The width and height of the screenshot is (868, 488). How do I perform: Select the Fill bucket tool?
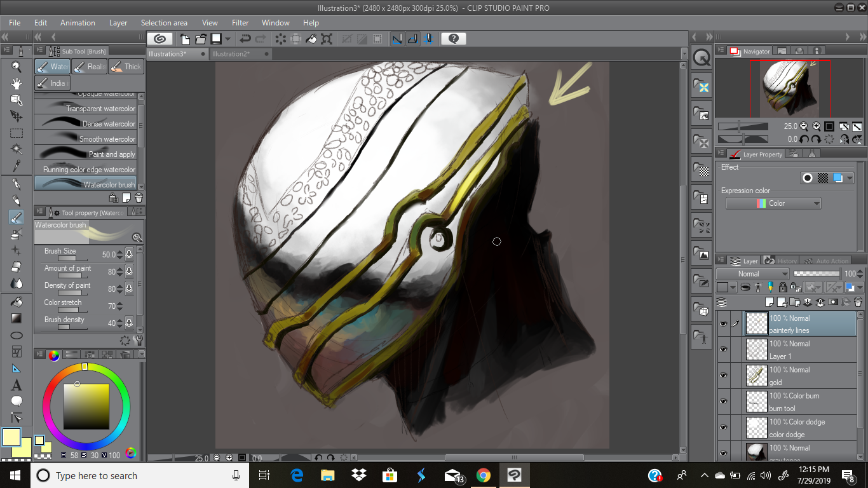[17, 302]
